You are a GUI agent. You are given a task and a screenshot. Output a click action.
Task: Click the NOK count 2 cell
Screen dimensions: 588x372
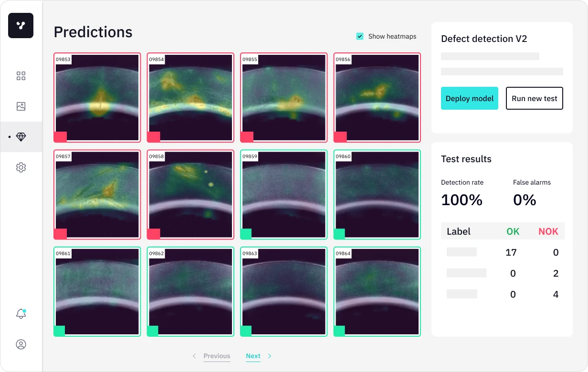pos(556,273)
